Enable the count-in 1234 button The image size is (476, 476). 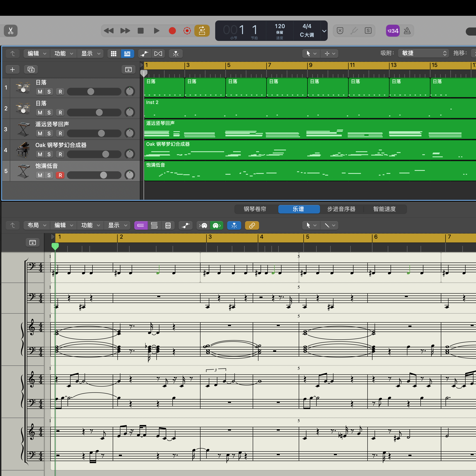point(393,31)
